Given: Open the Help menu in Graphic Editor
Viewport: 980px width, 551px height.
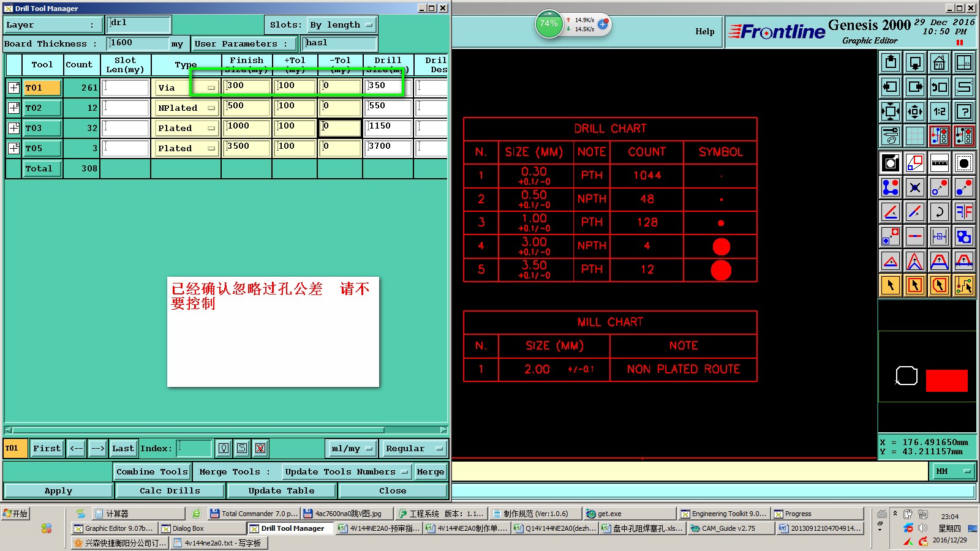Looking at the screenshot, I should tap(704, 31).
